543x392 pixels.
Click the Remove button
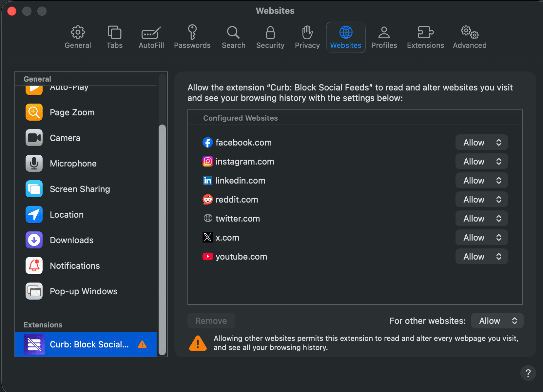tap(211, 321)
